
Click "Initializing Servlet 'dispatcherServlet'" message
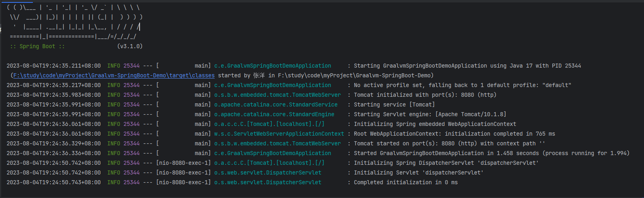(419, 172)
